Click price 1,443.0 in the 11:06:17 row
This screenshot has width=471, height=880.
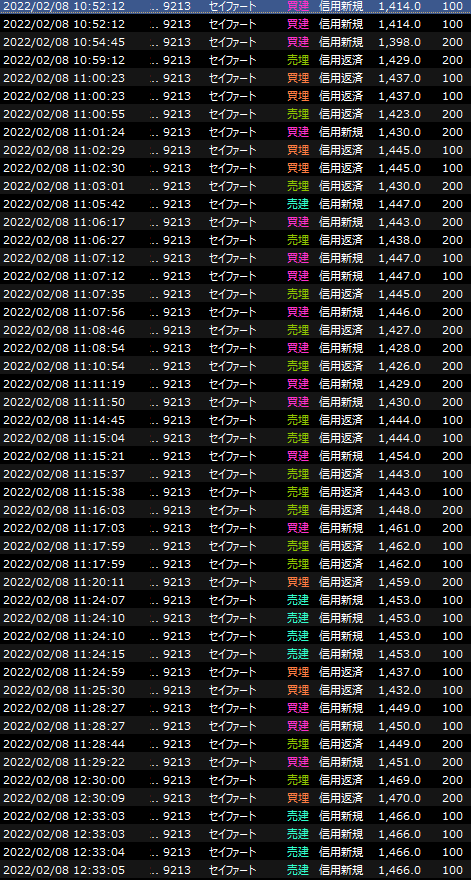click(x=400, y=222)
